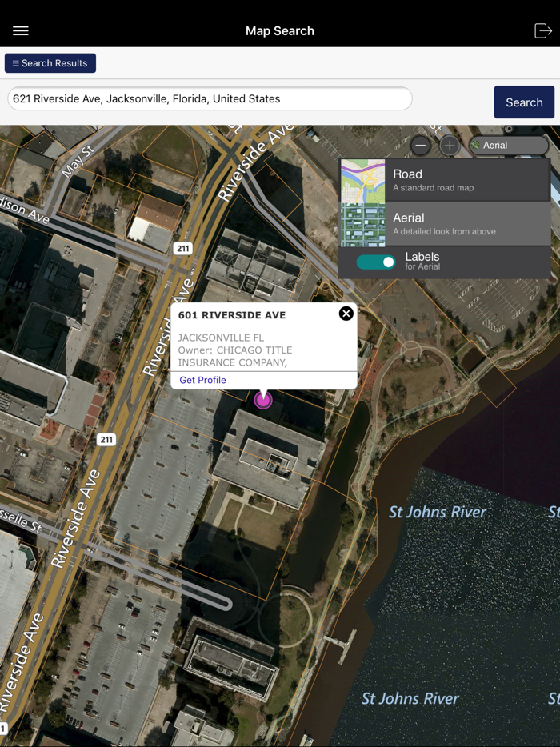
Task: Toggle Labels for Aerial switch
Action: [376, 262]
